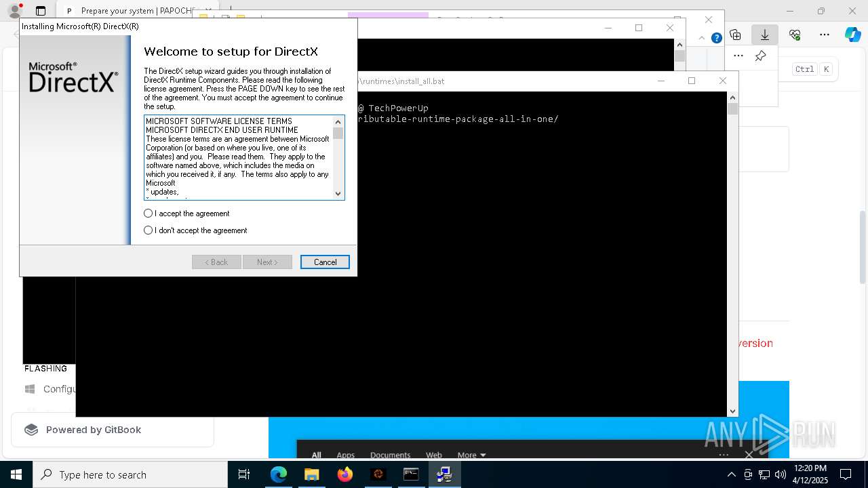Image resolution: width=868 pixels, height=488 pixels.
Task: Open the Edge Downloads toolbar icon
Action: pos(764,35)
